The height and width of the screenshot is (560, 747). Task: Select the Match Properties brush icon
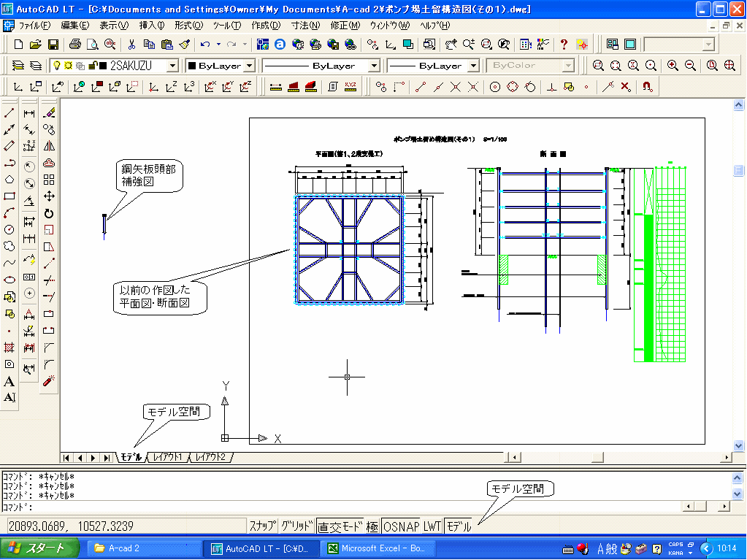point(184,45)
